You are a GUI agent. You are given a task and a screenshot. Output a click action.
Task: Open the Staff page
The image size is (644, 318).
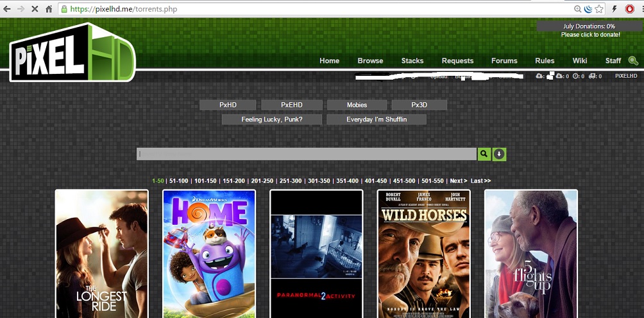click(x=613, y=60)
